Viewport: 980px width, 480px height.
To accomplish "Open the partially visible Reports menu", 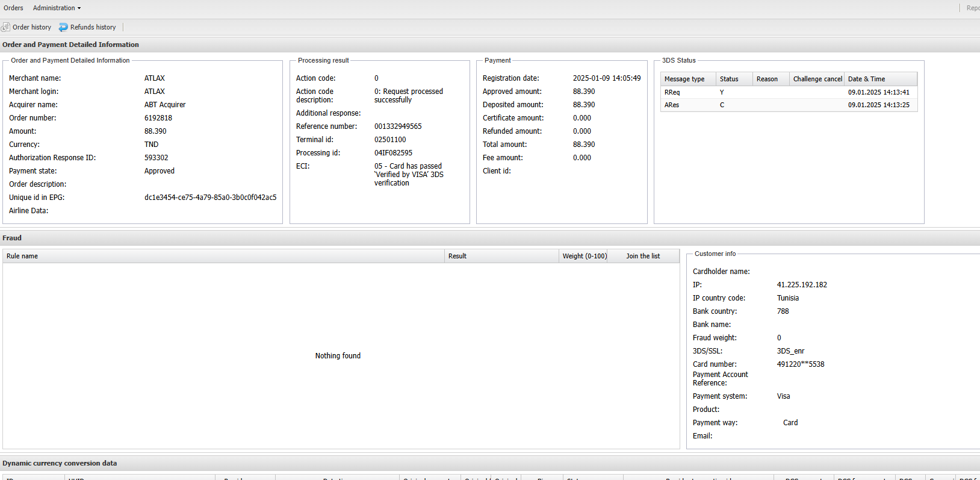I will [972, 8].
